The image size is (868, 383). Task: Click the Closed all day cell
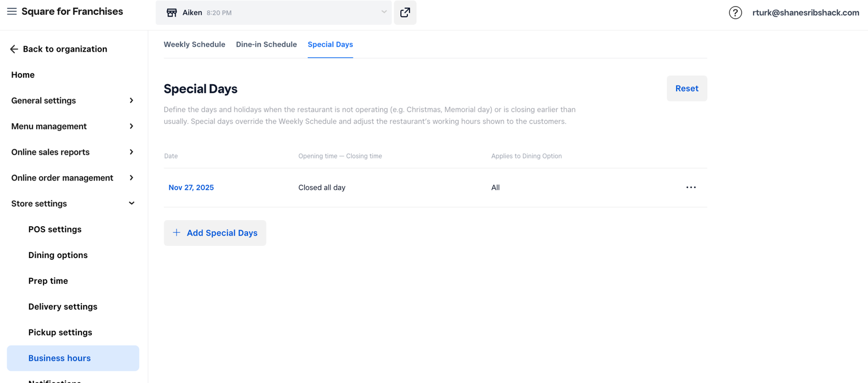coord(322,188)
